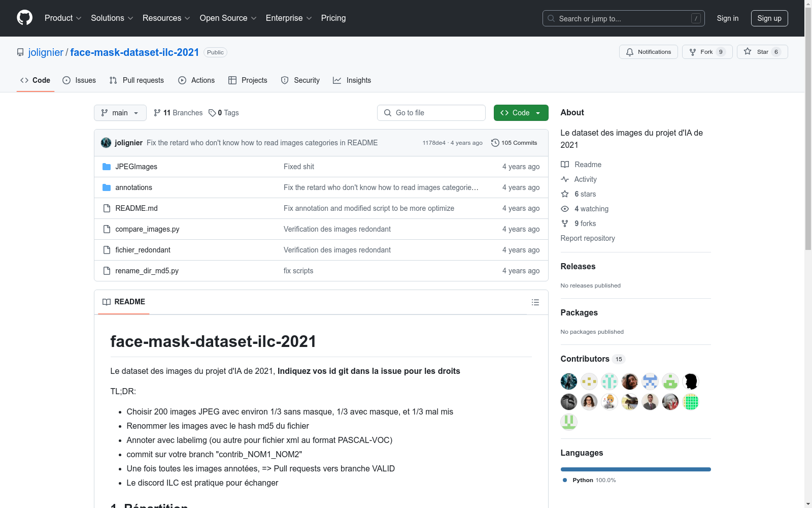
Task: View the 0 Tags list
Action: tap(224, 113)
